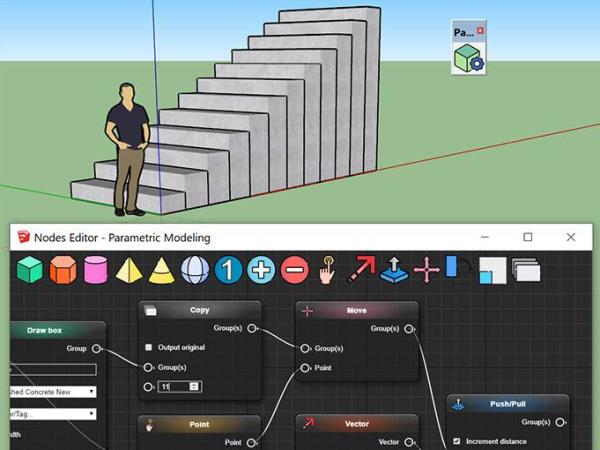This screenshot has width=600, height=450.
Task: Add a Draw sphere node from toolbar
Action: (195, 270)
